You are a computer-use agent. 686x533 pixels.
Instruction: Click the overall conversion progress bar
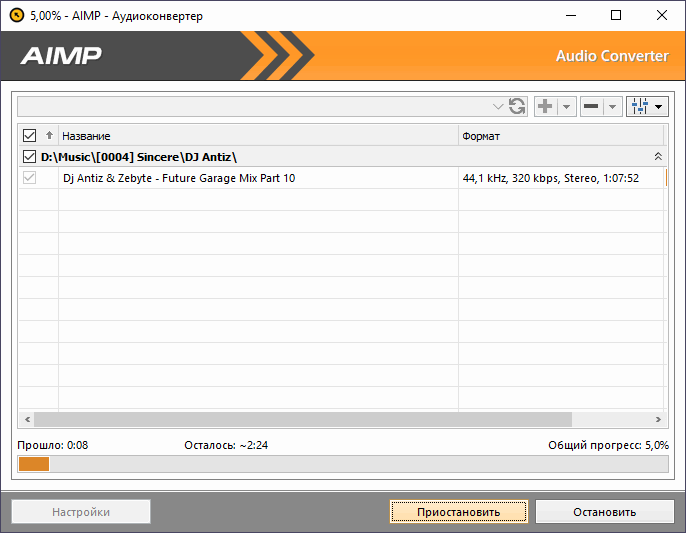343,464
